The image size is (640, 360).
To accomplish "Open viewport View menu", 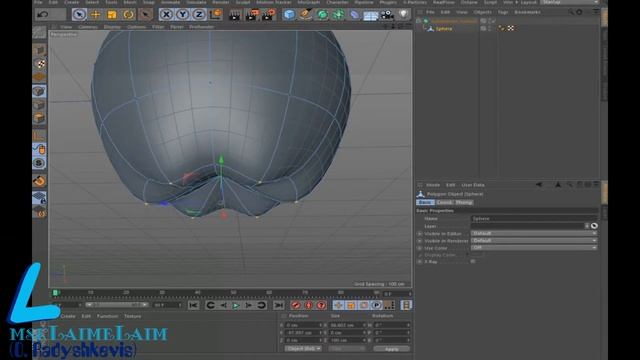I will click(x=66, y=27).
